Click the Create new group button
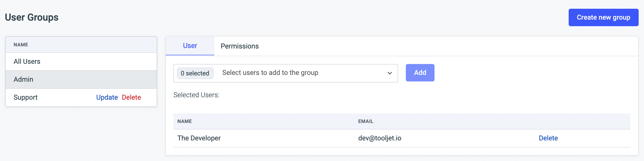The width and height of the screenshot is (644, 161). coord(603,17)
